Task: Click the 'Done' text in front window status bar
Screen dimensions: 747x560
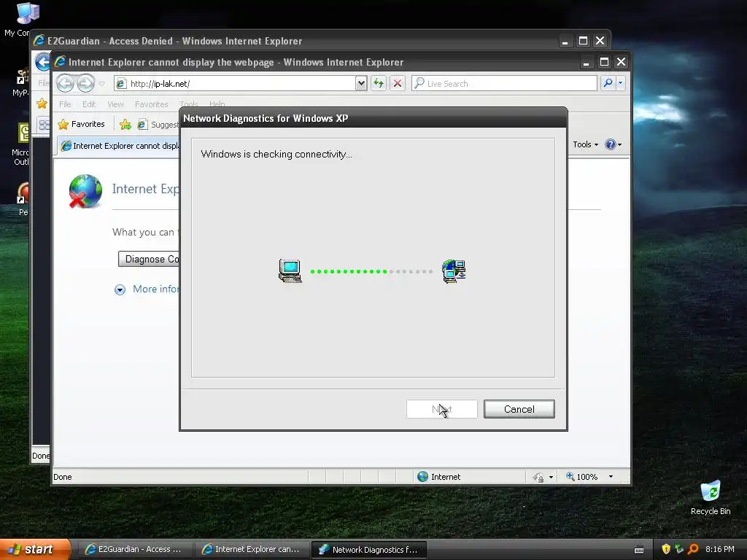Action: point(63,477)
